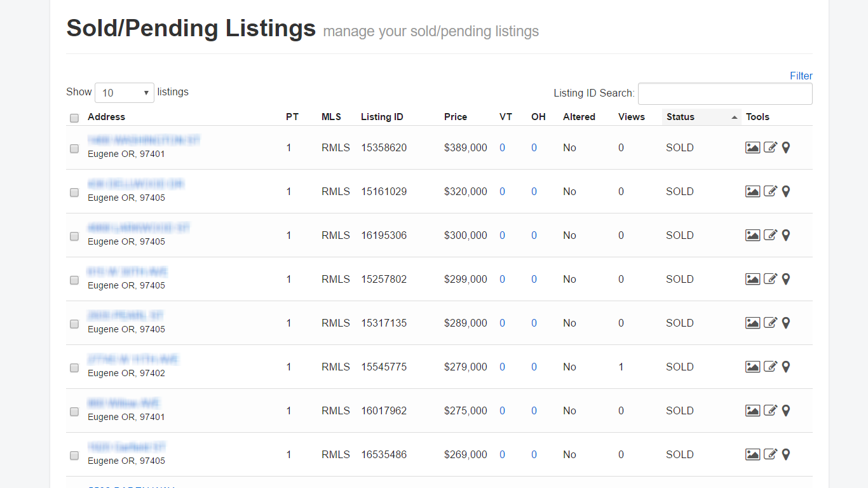Edit listing 16535486 with pencil icon
Image resolution: width=868 pixels, height=488 pixels.
coord(770,454)
